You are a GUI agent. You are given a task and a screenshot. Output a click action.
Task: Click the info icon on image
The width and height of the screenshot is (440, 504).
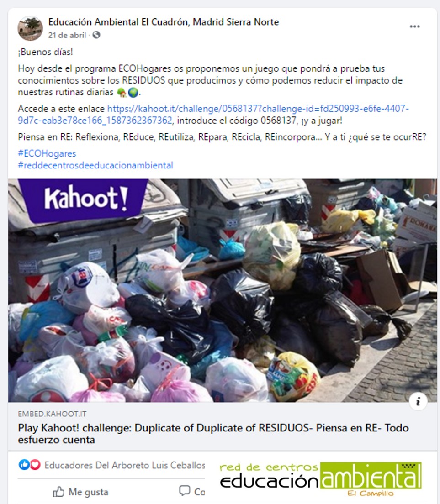(418, 401)
